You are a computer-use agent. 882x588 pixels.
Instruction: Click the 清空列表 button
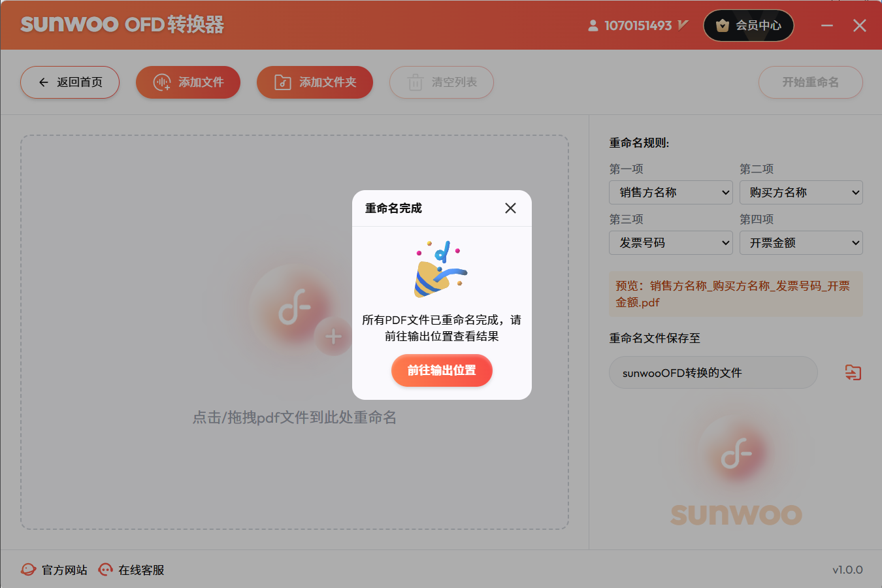tap(442, 82)
